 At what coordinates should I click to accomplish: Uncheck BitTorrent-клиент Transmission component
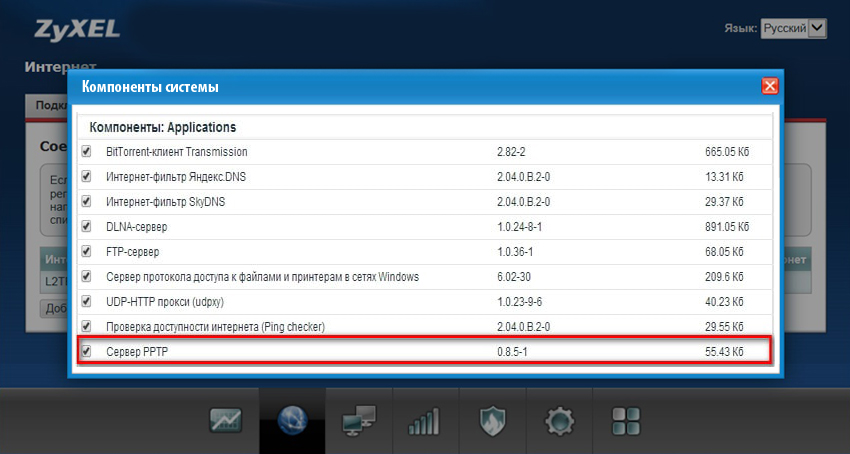pyautogui.click(x=86, y=151)
